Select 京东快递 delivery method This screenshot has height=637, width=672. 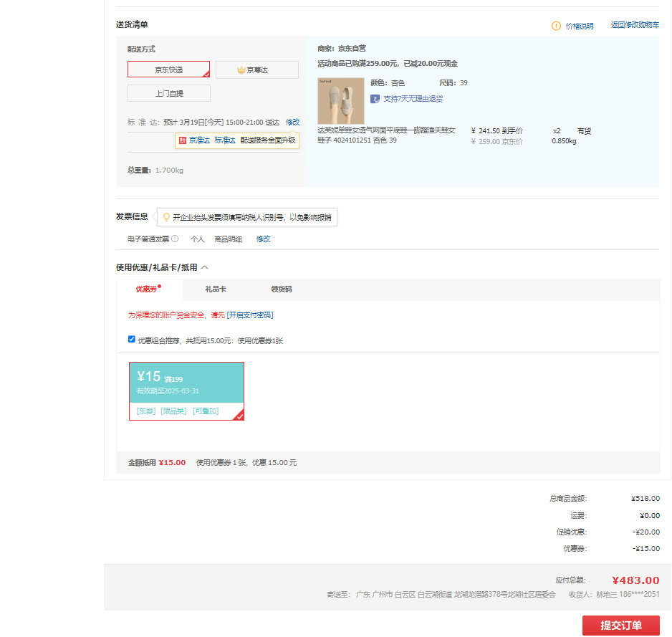169,70
